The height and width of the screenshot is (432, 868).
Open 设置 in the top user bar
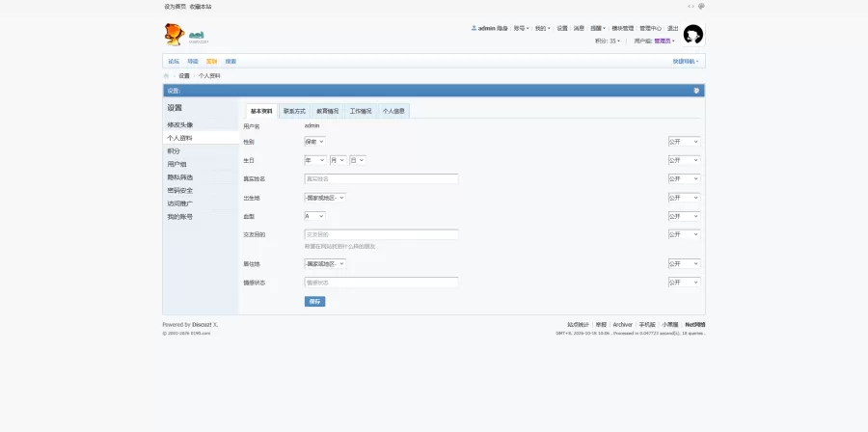[x=562, y=28]
